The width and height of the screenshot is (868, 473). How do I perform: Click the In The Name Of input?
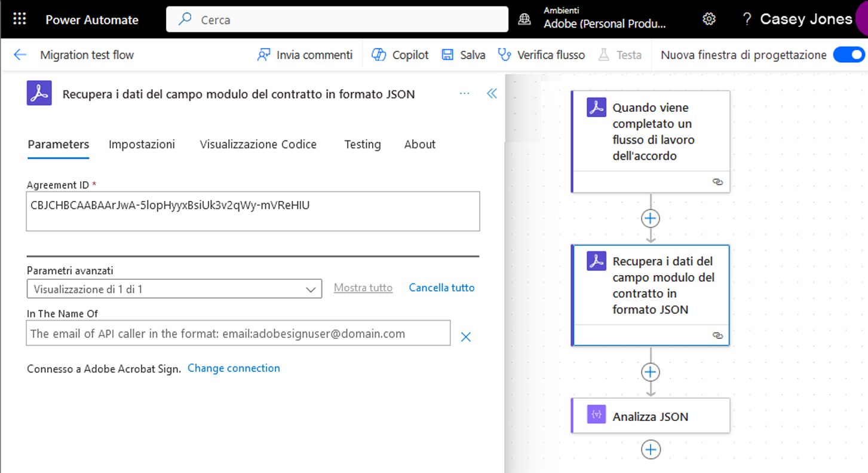tap(238, 333)
